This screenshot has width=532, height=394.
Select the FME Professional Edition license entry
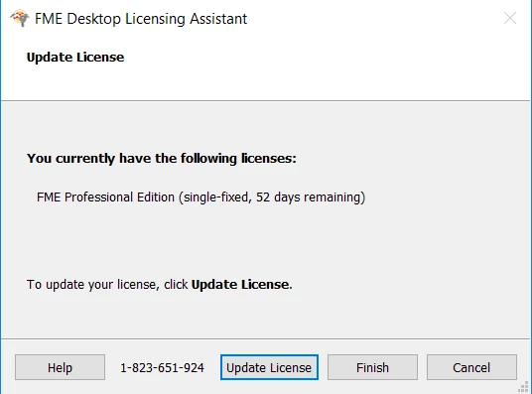click(x=200, y=197)
